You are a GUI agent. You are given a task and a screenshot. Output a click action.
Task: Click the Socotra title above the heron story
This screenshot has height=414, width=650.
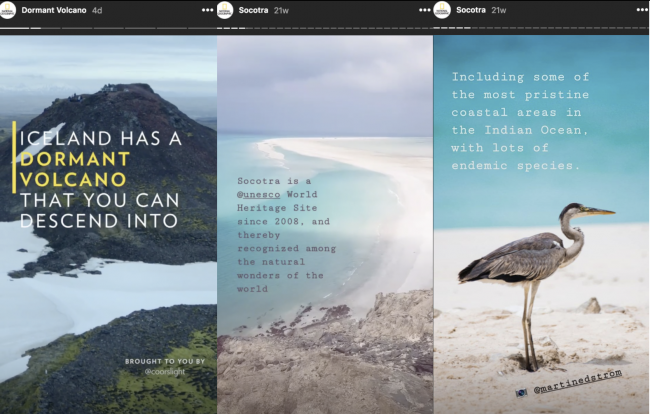(x=471, y=10)
